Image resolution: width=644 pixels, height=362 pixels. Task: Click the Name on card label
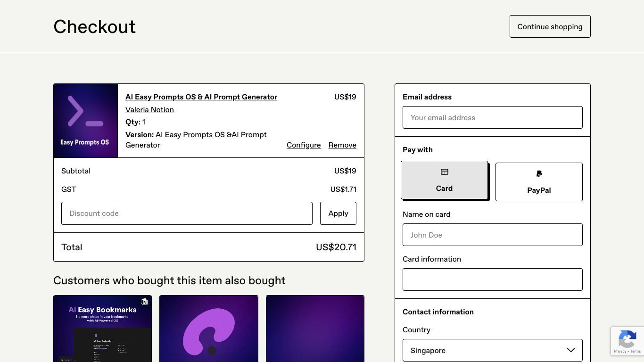pyautogui.click(x=427, y=214)
